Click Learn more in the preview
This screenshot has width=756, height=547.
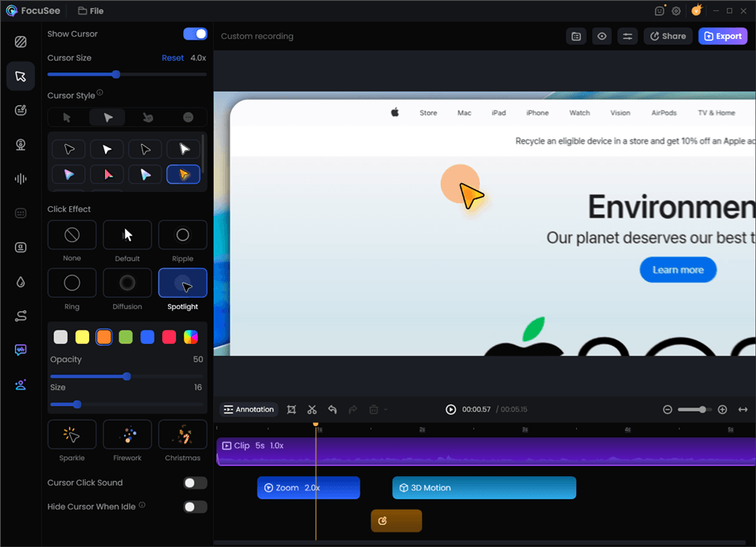click(678, 270)
